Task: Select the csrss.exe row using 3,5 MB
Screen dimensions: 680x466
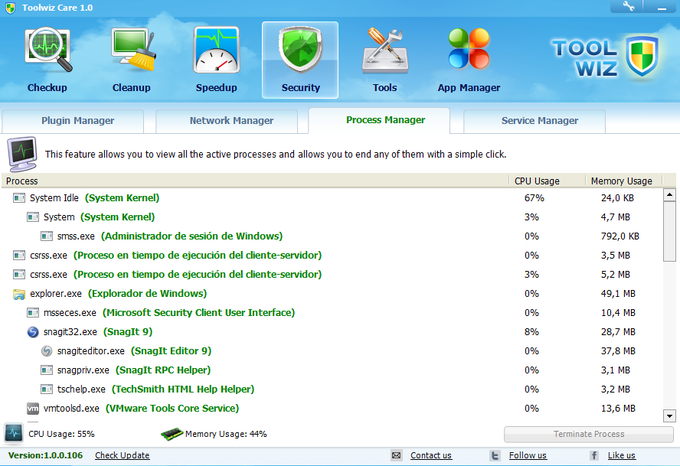Action: click(x=332, y=255)
